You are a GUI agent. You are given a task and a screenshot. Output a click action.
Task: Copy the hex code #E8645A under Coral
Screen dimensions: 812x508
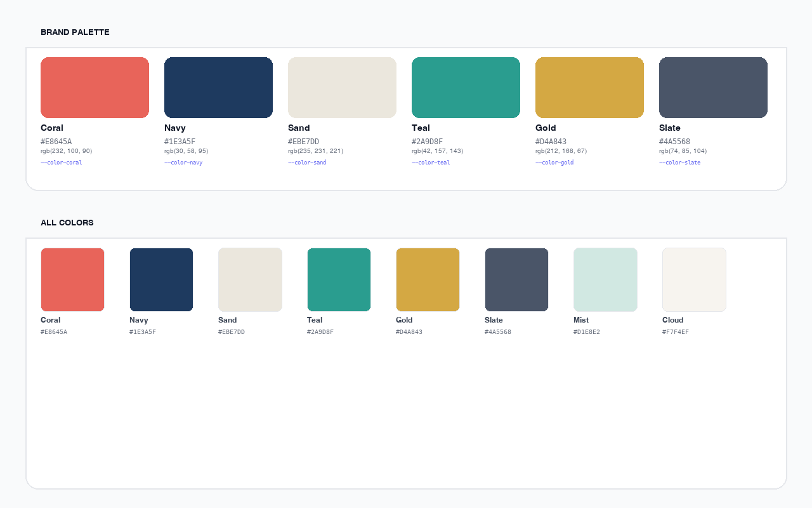point(56,142)
